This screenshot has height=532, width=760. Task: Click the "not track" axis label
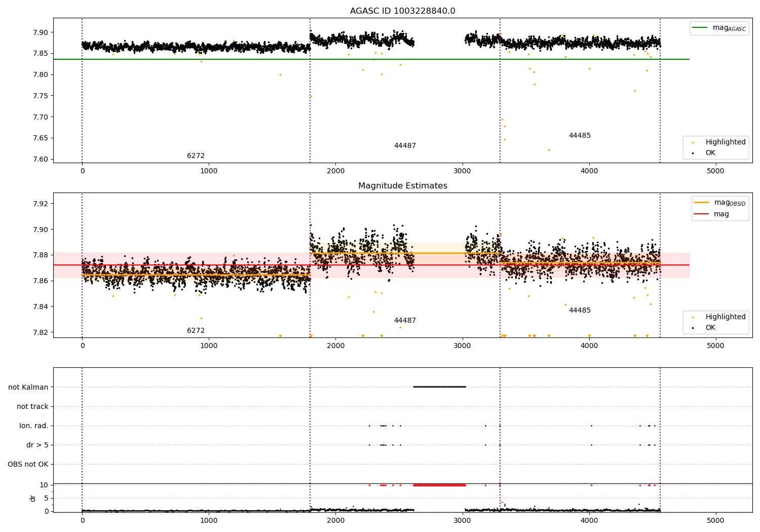(x=32, y=406)
